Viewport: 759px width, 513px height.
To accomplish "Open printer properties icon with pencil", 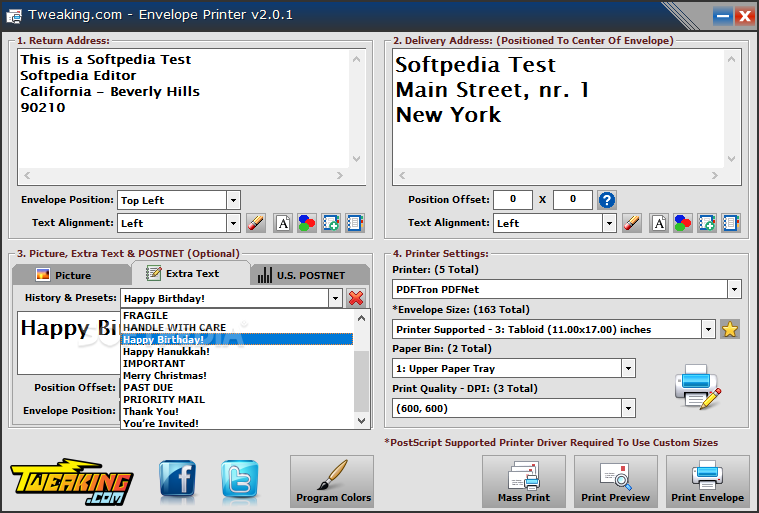I will pos(698,387).
